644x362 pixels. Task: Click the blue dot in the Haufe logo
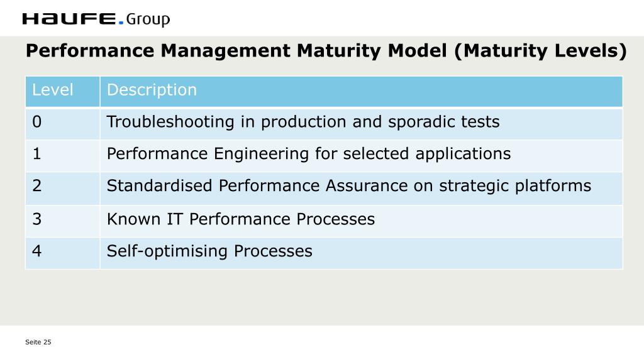tap(121, 23)
